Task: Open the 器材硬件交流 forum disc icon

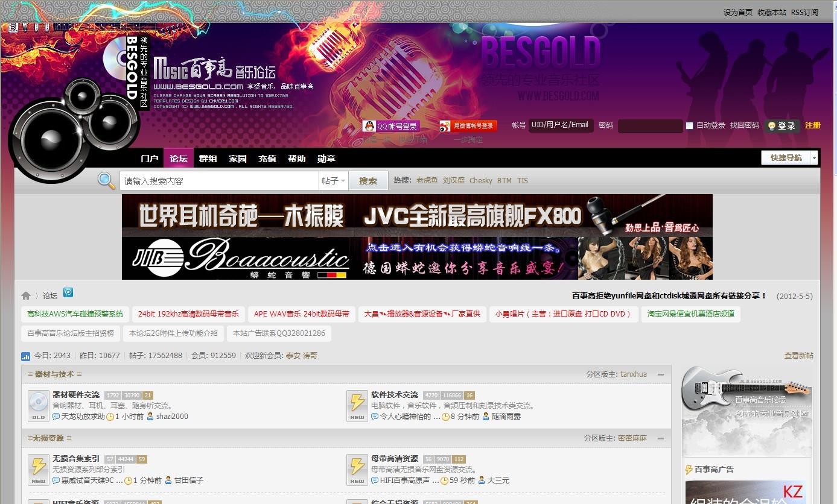Action: (39, 406)
